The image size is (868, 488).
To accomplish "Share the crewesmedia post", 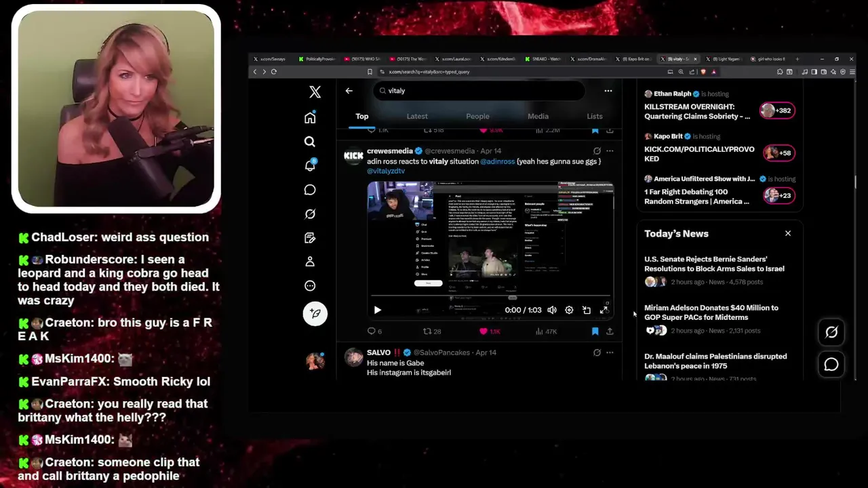I will point(610,331).
